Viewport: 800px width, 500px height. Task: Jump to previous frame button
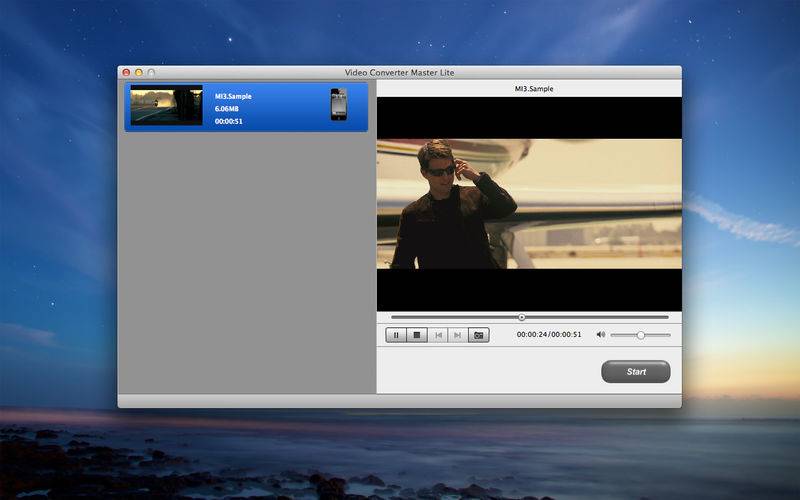tap(438, 335)
